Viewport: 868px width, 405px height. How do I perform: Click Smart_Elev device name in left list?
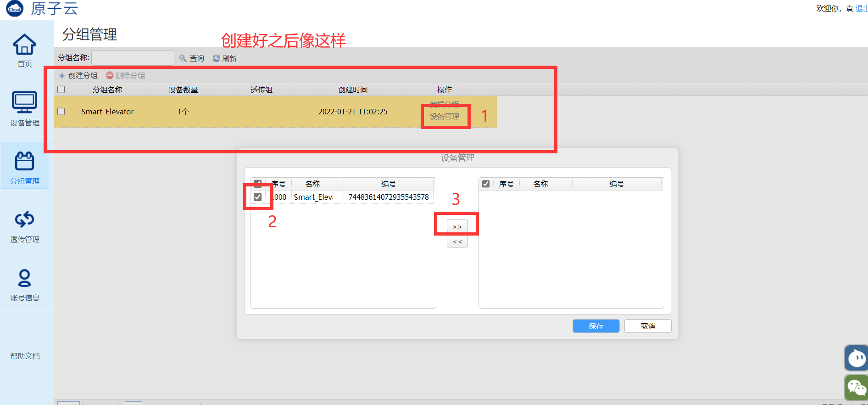[x=314, y=197]
